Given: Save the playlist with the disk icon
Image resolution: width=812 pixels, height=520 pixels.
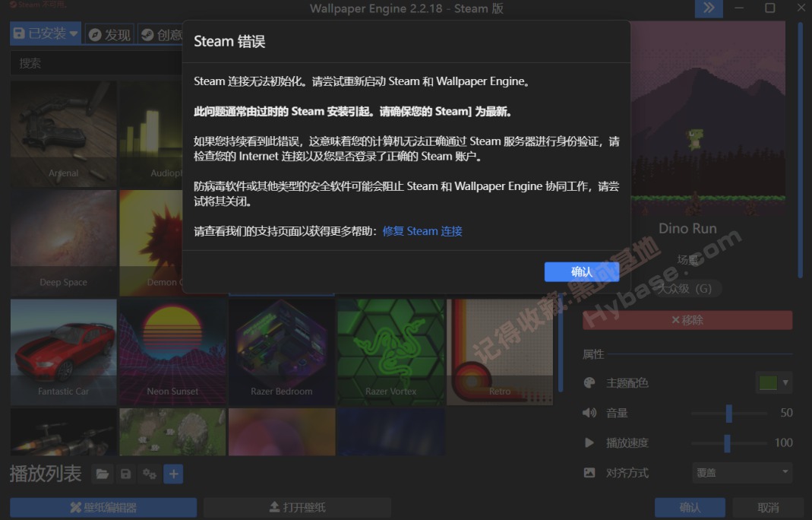Looking at the screenshot, I should [x=126, y=474].
